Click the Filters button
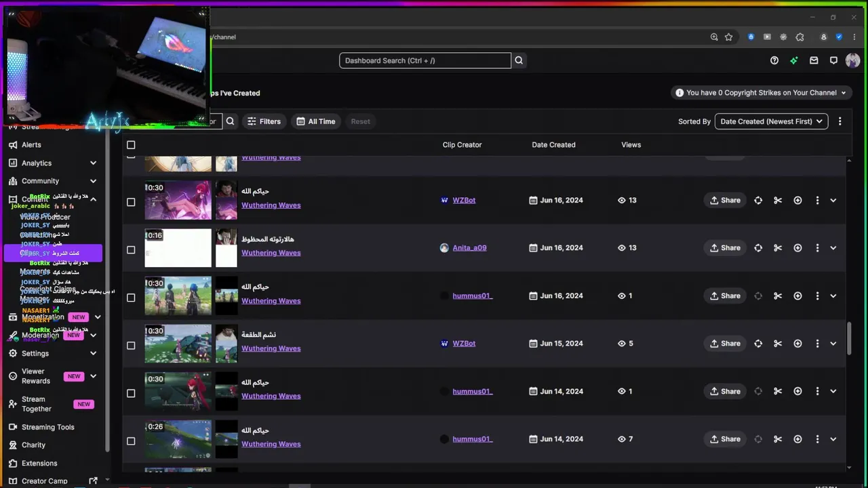This screenshot has width=868, height=488. (x=264, y=121)
